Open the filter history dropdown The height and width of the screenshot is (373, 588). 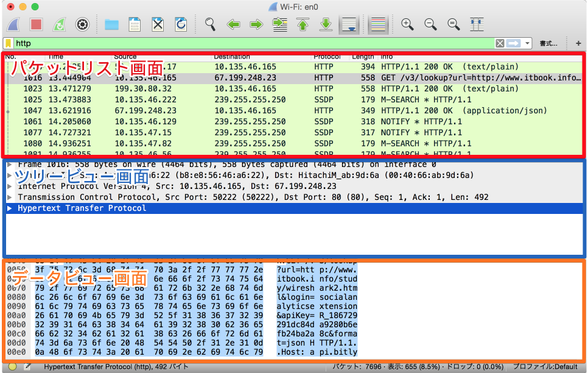coord(527,43)
